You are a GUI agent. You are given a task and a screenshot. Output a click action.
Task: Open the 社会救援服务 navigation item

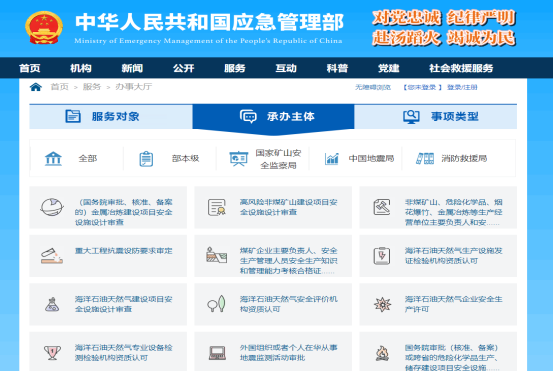(x=461, y=68)
